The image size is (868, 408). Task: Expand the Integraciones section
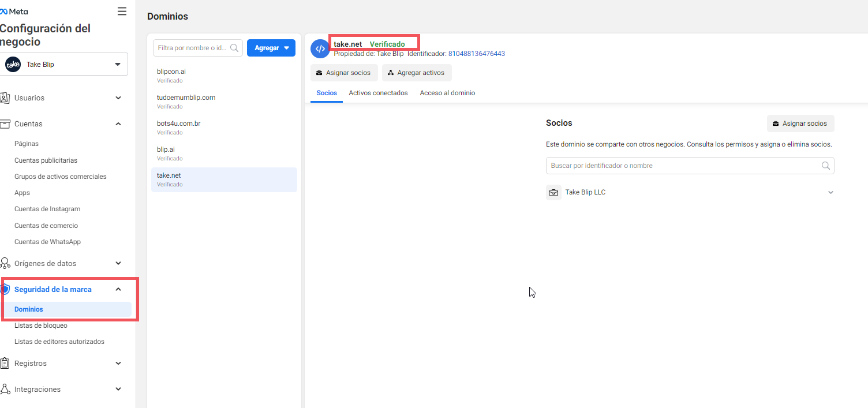118,390
